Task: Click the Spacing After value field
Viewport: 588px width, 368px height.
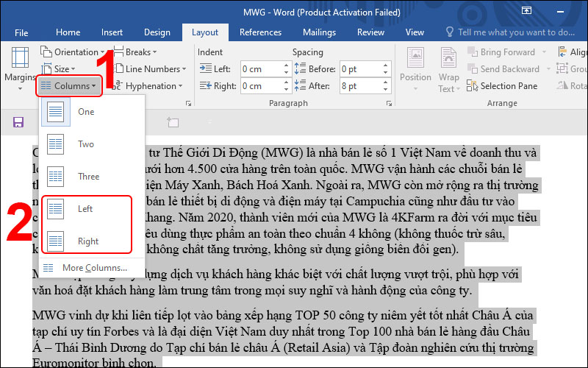Action: click(x=360, y=86)
